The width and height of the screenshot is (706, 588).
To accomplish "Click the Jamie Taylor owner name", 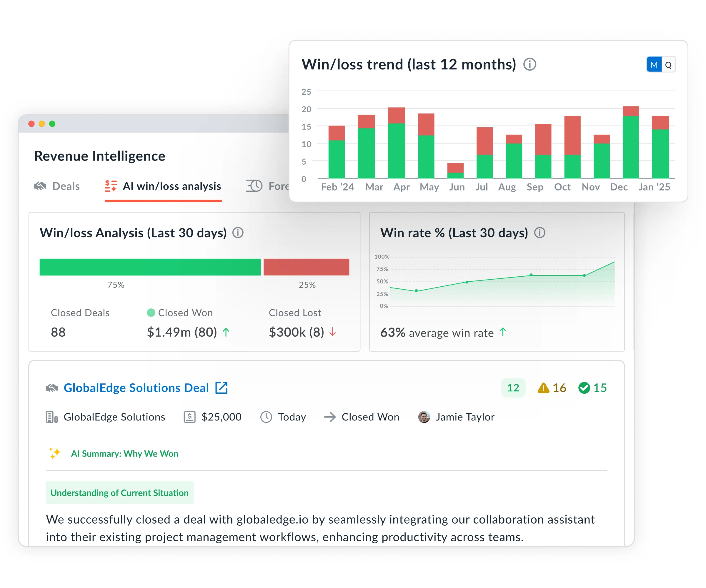I will pyautogui.click(x=465, y=417).
